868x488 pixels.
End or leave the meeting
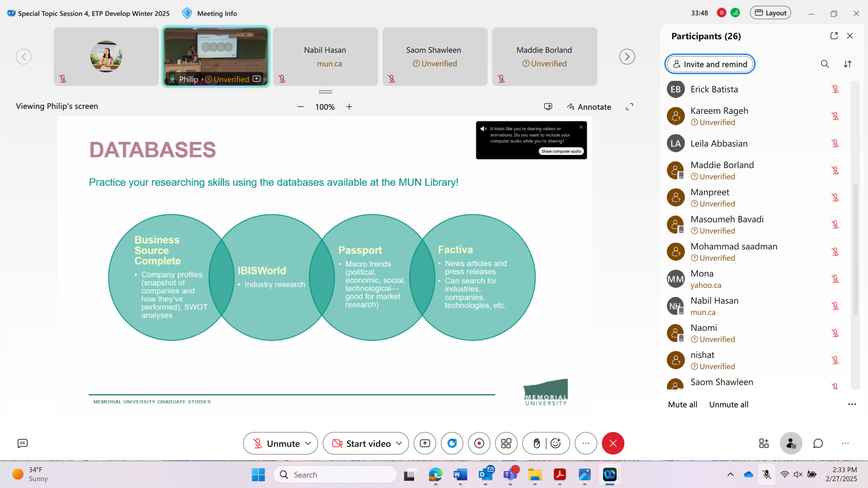pyautogui.click(x=613, y=443)
